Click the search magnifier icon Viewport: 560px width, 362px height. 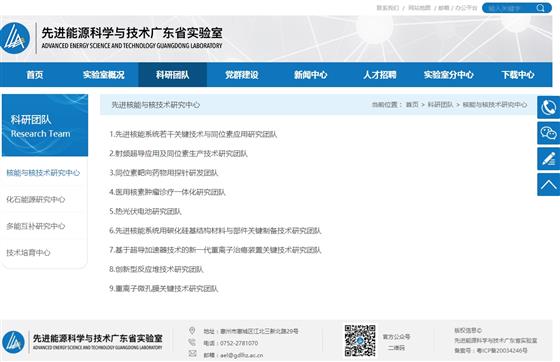pos(540,8)
